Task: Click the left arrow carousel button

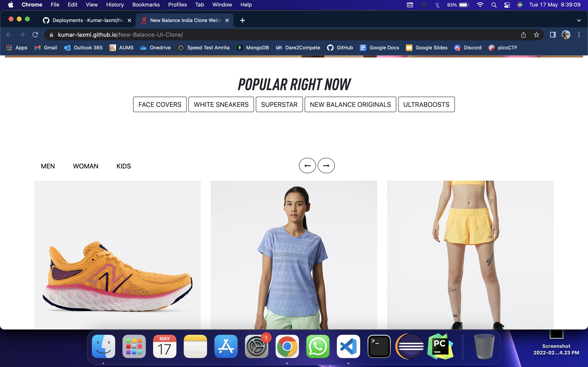Action: pyautogui.click(x=307, y=166)
